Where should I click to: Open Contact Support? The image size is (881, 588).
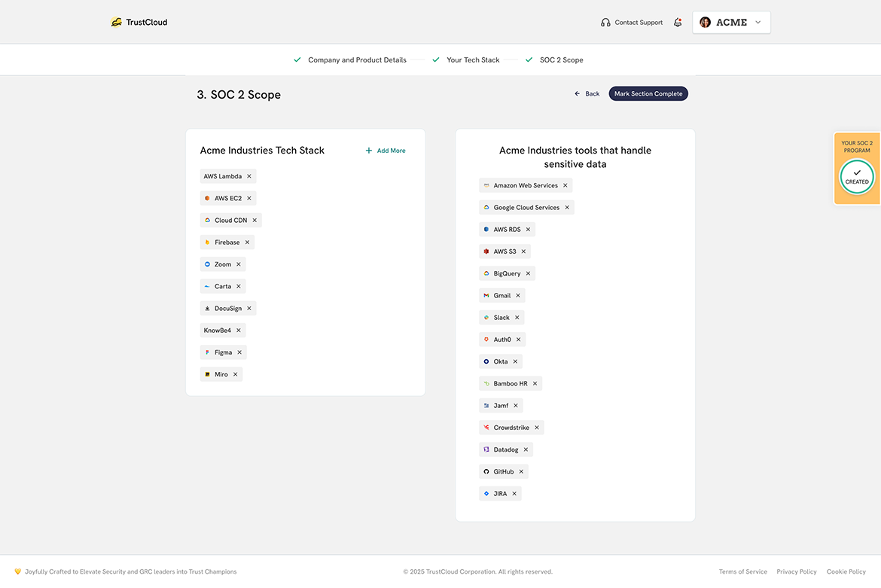632,23
